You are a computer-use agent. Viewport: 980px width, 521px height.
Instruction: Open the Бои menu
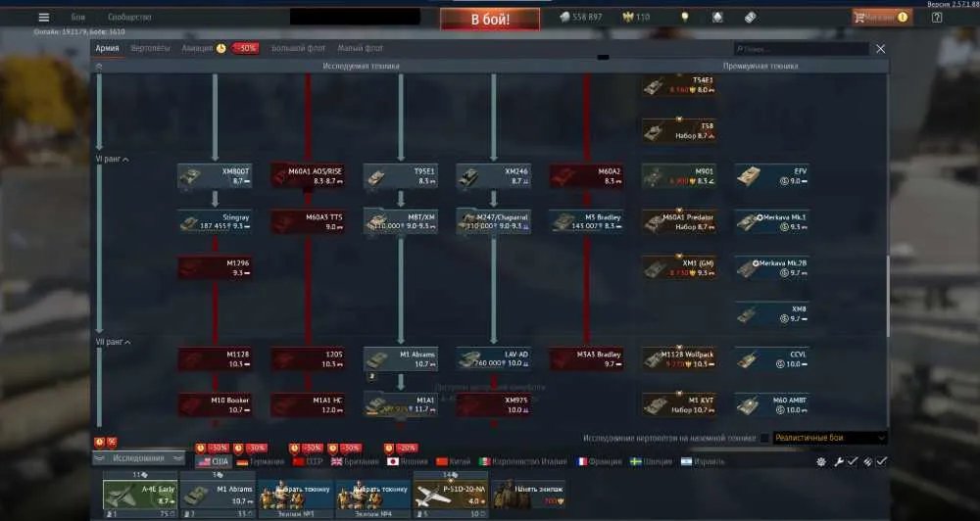[78, 17]
